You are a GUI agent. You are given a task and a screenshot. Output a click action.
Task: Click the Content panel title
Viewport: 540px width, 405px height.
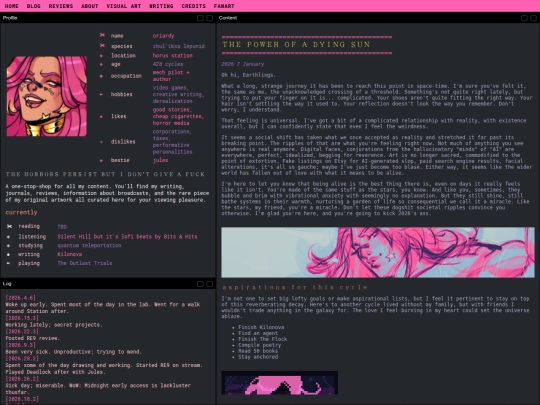(228, 18)
